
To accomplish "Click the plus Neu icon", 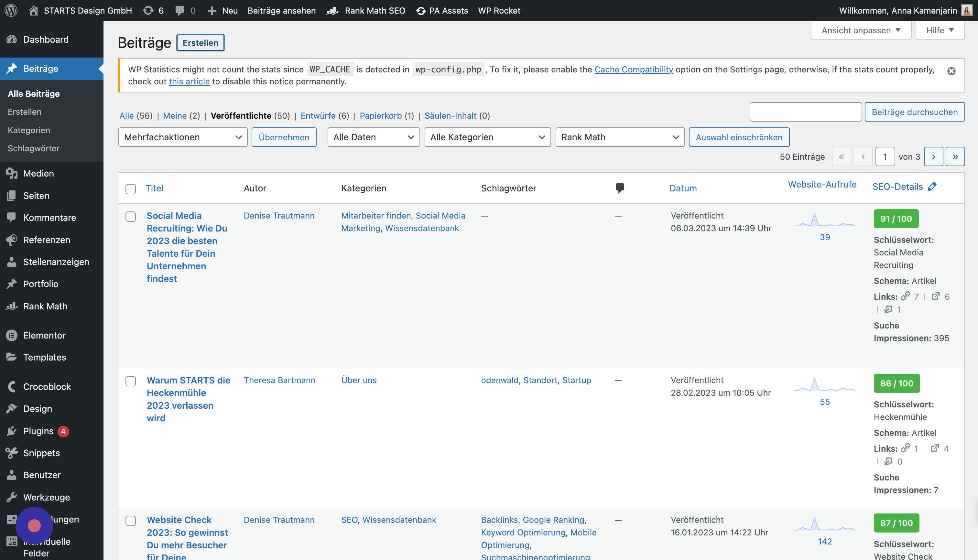I will (212, 10).
